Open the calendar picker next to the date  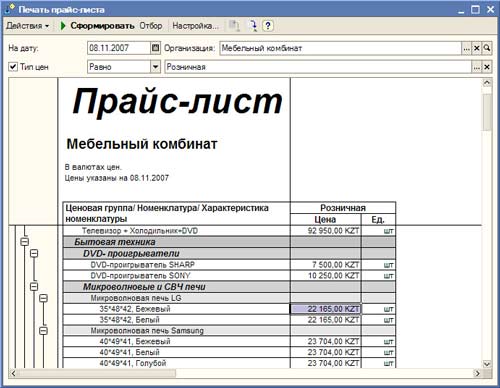[x=155, y=48]
